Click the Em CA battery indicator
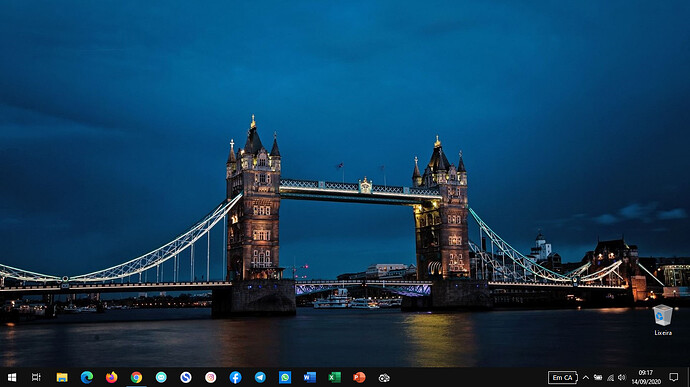Screen dimensions: 690x387 (x=562, y=377)
